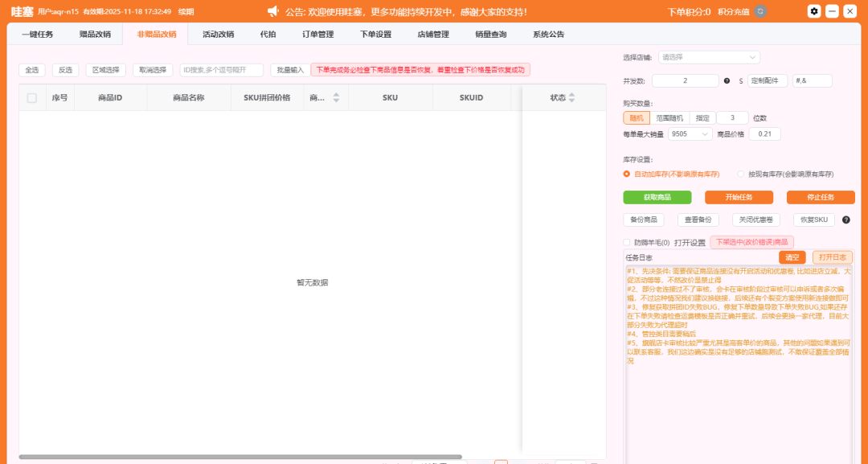Click the refresh points icon
Screen dimensions: 868x464
click(760, 11)
